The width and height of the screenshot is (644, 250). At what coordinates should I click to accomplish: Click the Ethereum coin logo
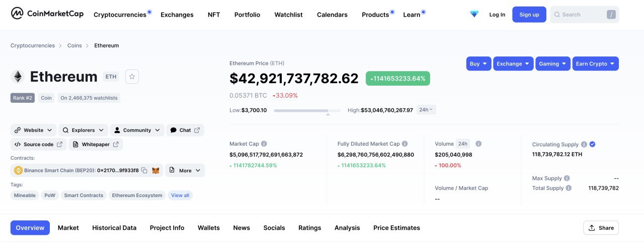18,77
